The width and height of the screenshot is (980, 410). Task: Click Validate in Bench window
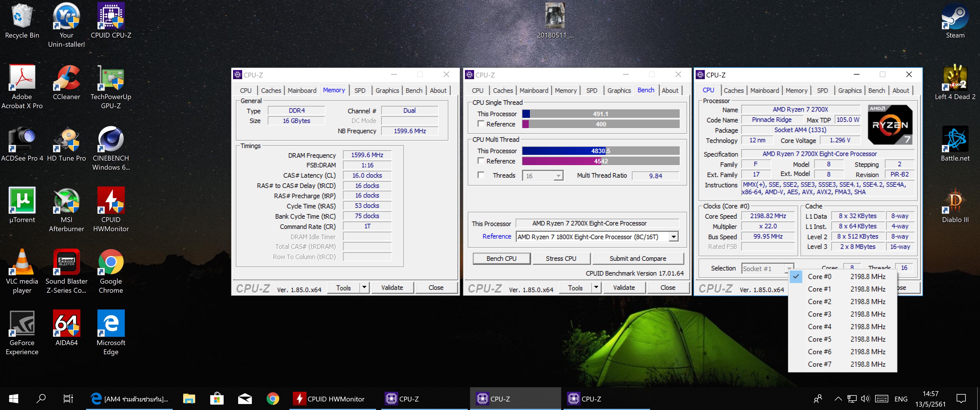[x=624, y=288]
